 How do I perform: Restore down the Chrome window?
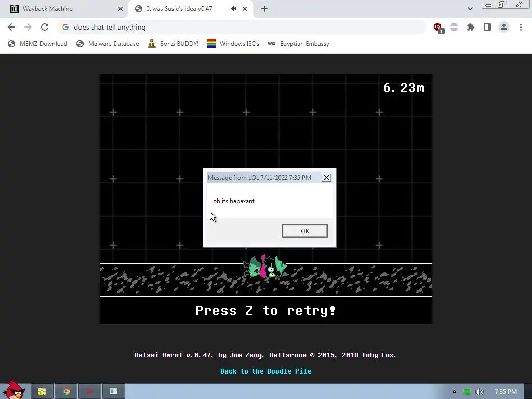coord(501,4)
